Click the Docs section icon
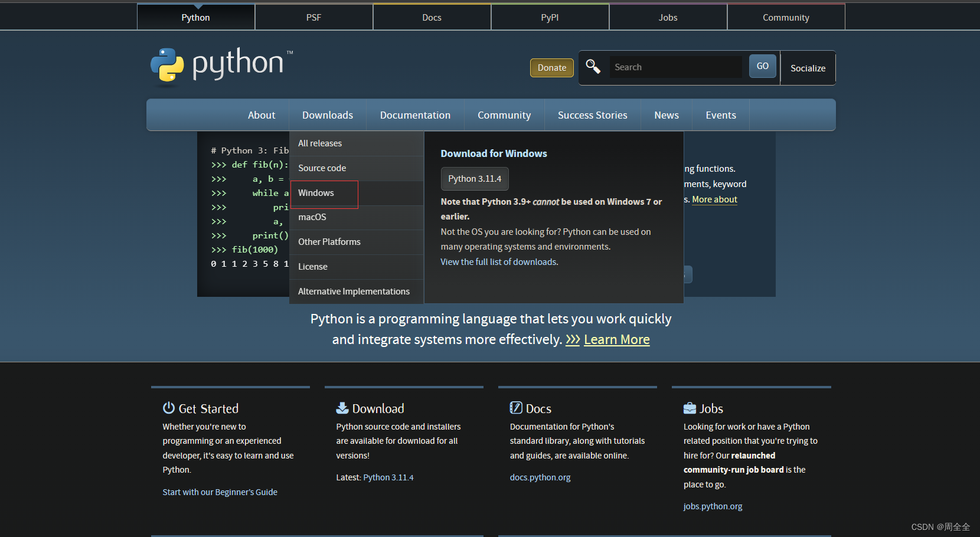Image resolution: width=980 pixels, height=537 pixels. [516, 408]
